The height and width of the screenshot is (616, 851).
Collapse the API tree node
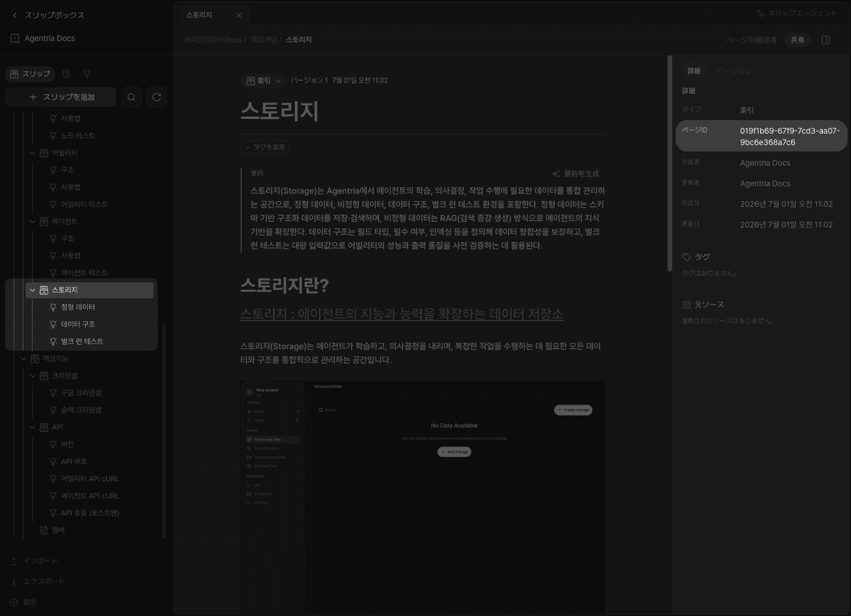point(32,428)
